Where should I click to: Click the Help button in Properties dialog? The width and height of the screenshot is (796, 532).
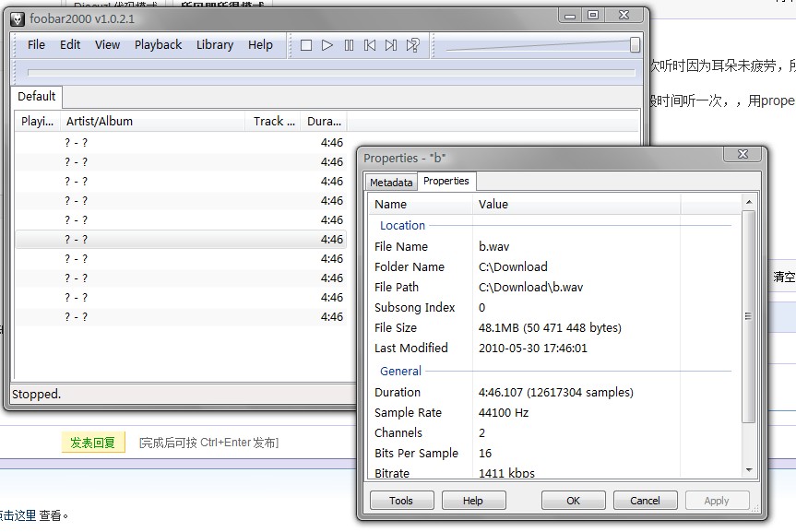(x=473, y=501)
